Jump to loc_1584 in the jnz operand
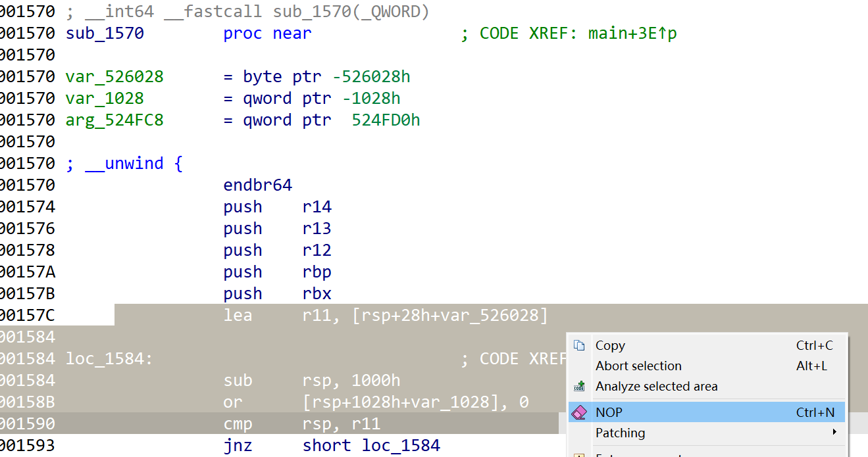 [x=401, y=445]
